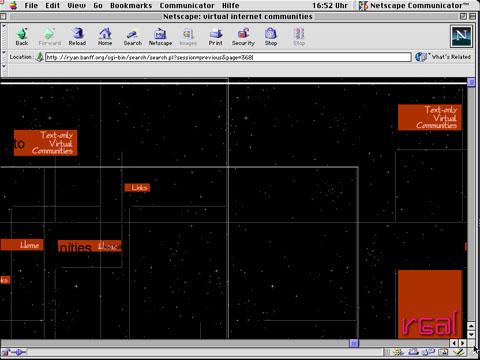Image resolution: width=480 pixels, height=360 pixels.
Task: Click the orange 'Links' box
Action: coord(137,188)
